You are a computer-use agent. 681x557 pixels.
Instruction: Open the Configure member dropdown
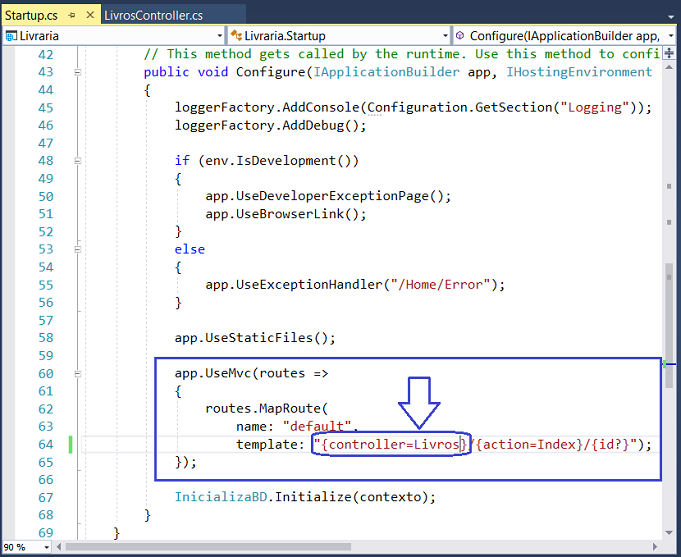tap(671, 36)
